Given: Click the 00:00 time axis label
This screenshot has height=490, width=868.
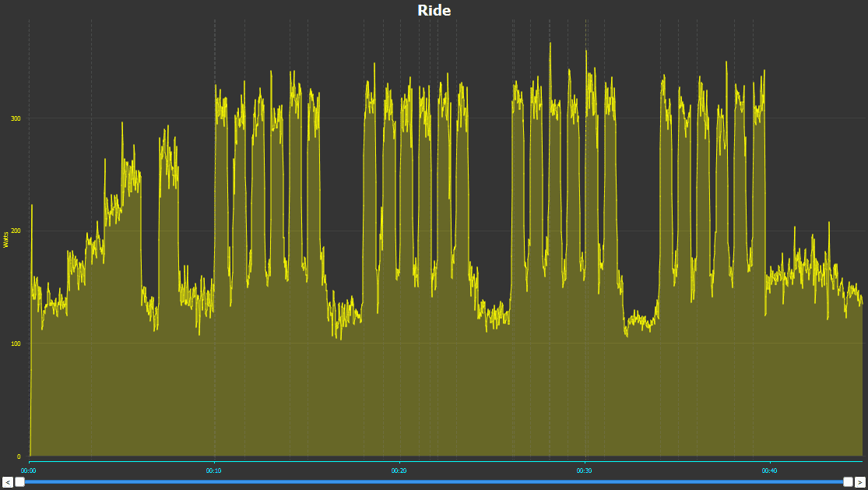Looking at the screenshot, I should tap(29, 471).
